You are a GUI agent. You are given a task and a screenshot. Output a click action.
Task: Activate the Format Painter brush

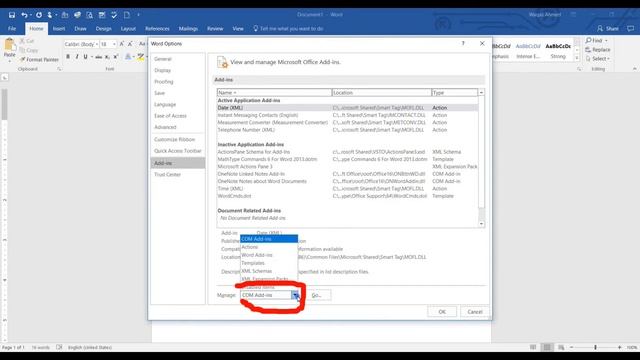pos(40,60)
